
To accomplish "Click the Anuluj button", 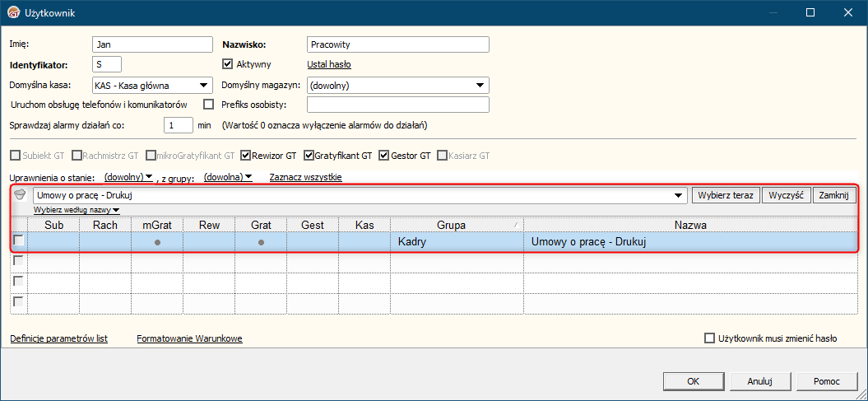I will point(760,381).
